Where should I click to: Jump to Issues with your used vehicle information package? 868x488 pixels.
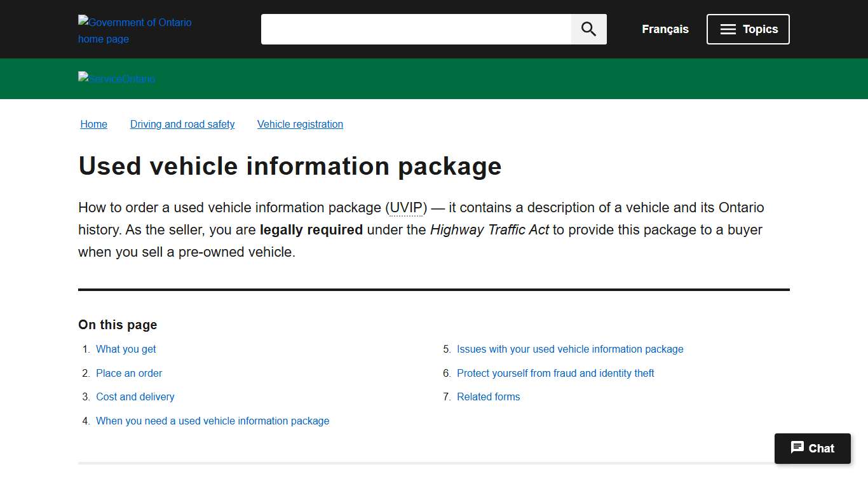click(x=570, y=349)
